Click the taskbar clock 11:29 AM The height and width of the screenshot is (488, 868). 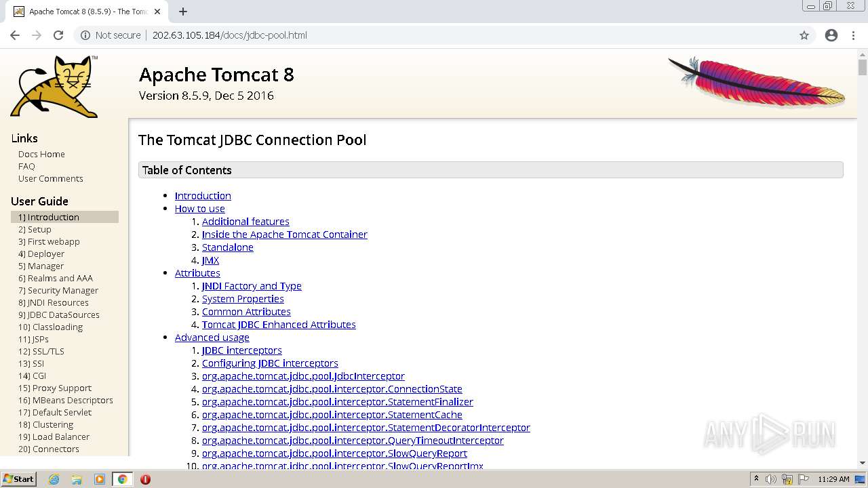[x=833, y=479]
